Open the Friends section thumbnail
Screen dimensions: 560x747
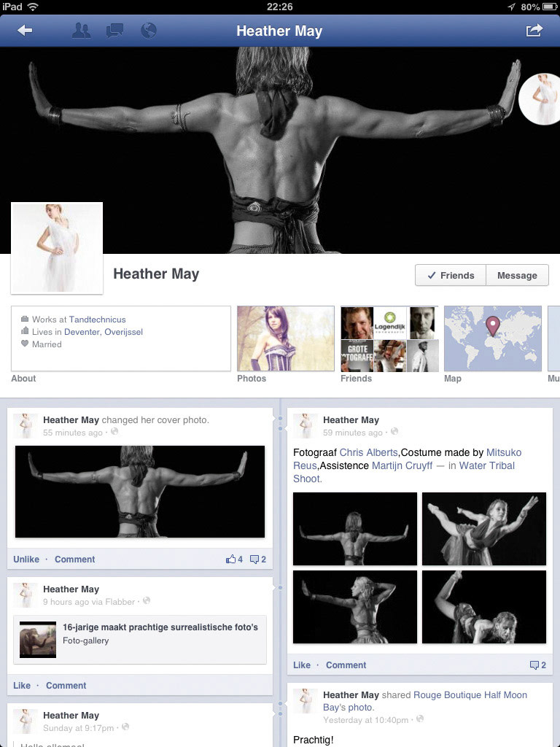coord(389,338)
